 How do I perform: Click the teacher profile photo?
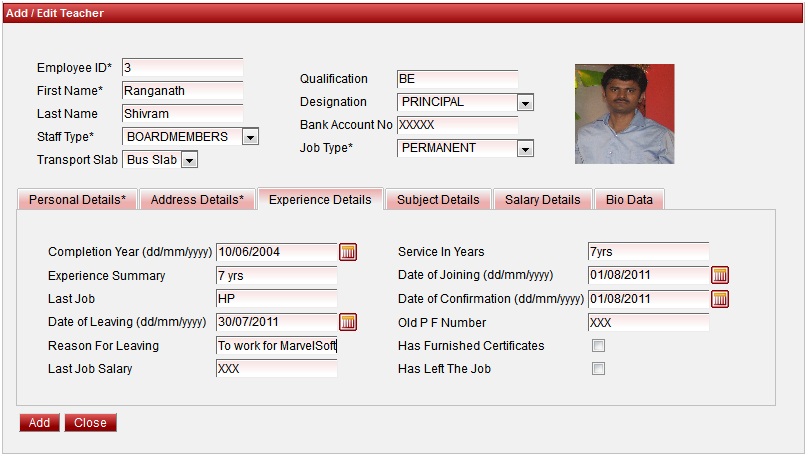coord(624,114)
